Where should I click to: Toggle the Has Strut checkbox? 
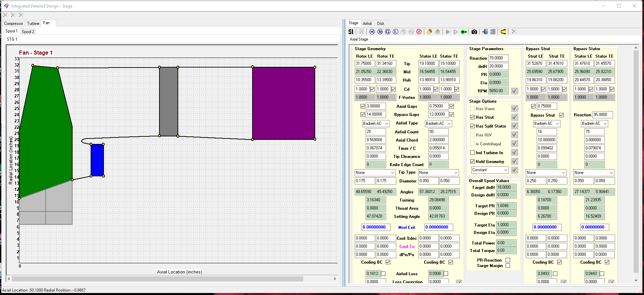pyautogui.click(x=473, y=117)
